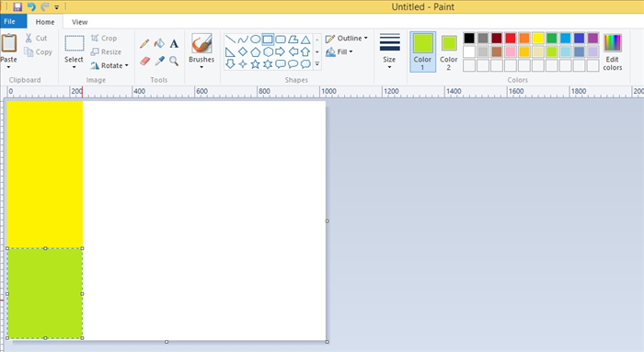Screen dimensions: 644x352
Task: Select the Color picker eyedropper tool
Action: [159, 62]
